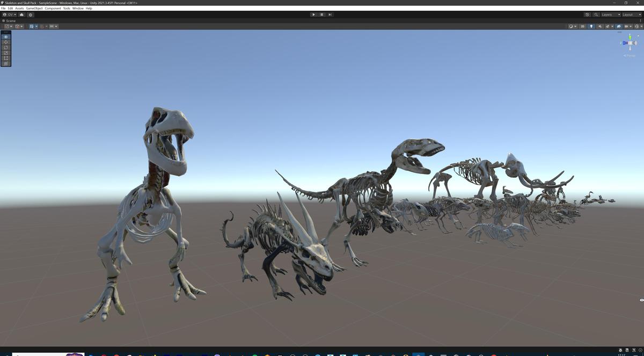Open the undo history icon
The image size is (644, 356).
coord(587,14)
